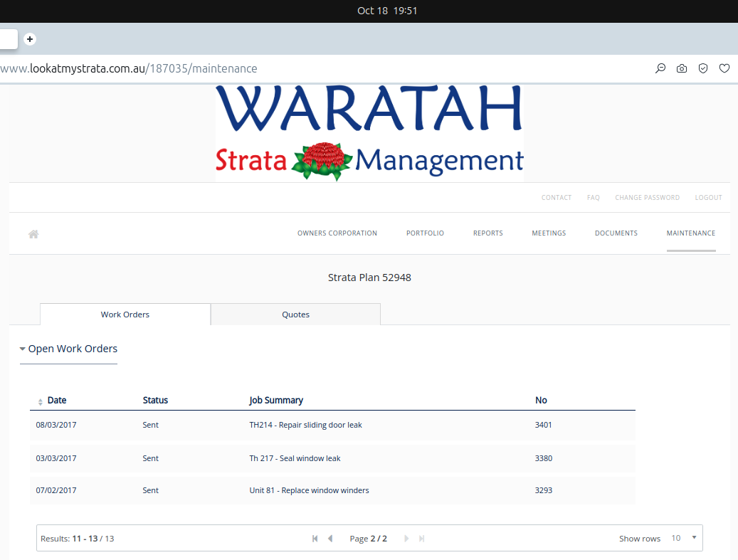738x560 pixels.
Task: Click work order number 3401
Action: [543, 425]
